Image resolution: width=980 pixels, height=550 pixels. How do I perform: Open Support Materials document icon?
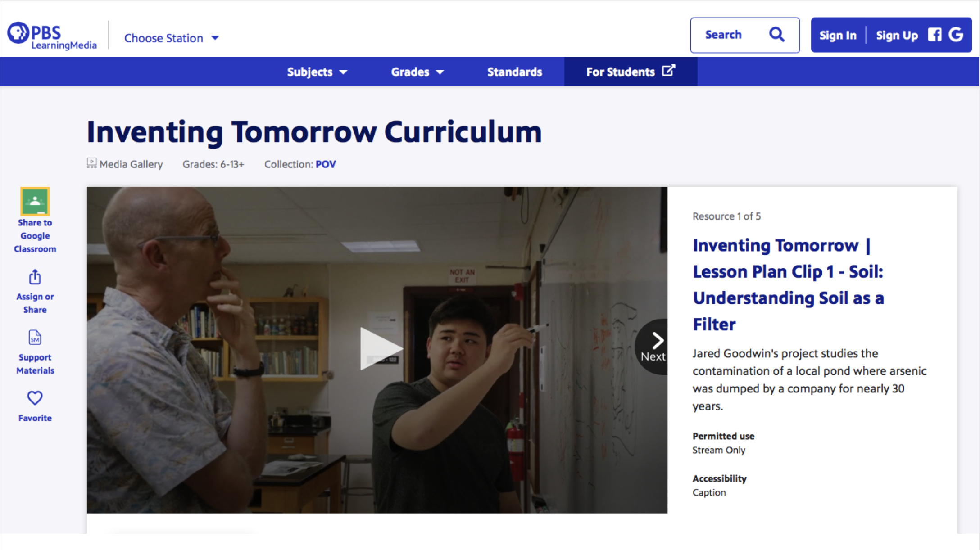coord(35,338)
